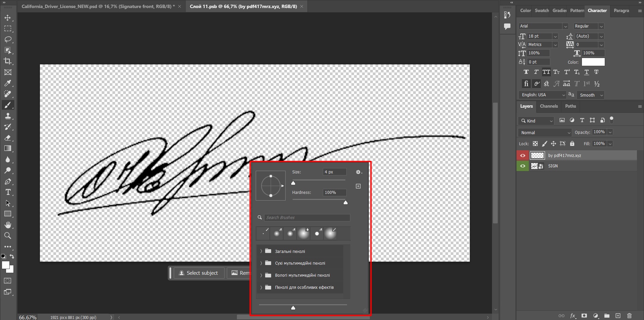Open the brush settings gear menu

click(358, 172)
